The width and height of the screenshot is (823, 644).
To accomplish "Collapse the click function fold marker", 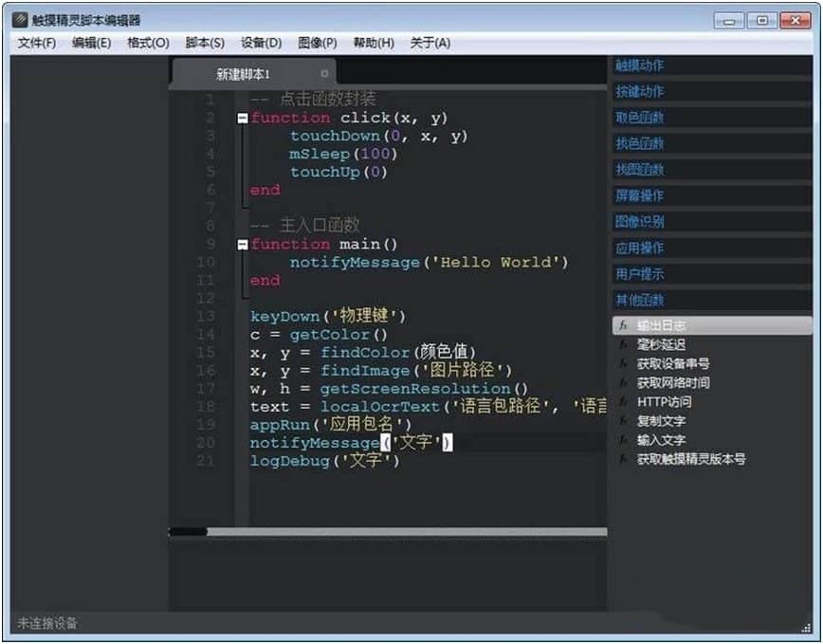I will [x=242, y=119].
